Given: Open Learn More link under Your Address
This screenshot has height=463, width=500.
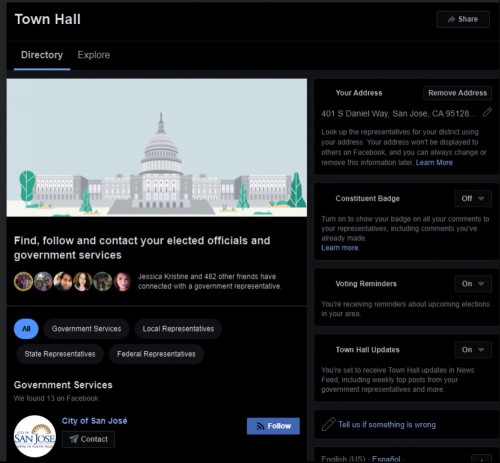Looking at the screenshot, I should tap(434, 163).
